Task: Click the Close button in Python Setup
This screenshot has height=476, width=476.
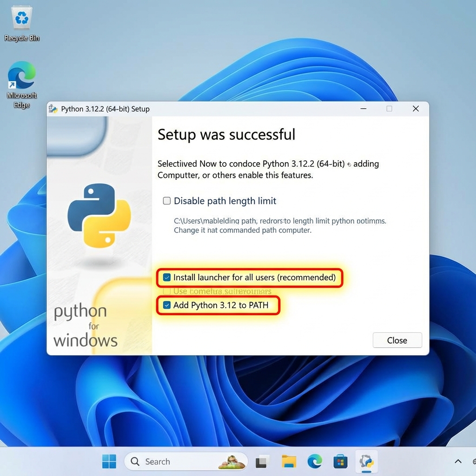Action: [397, 340]
